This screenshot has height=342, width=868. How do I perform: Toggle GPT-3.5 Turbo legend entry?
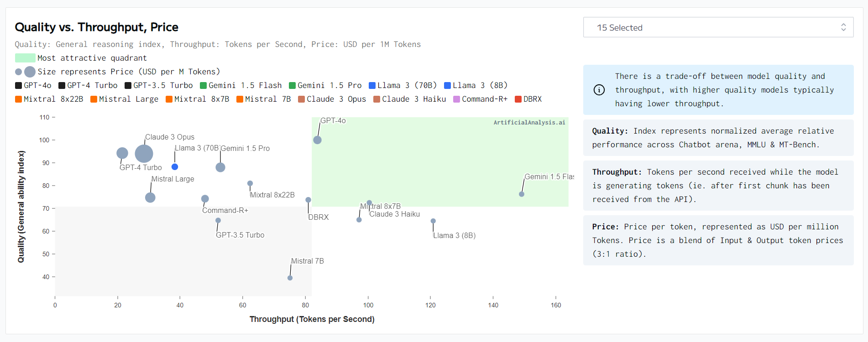(x=159, y=85)
